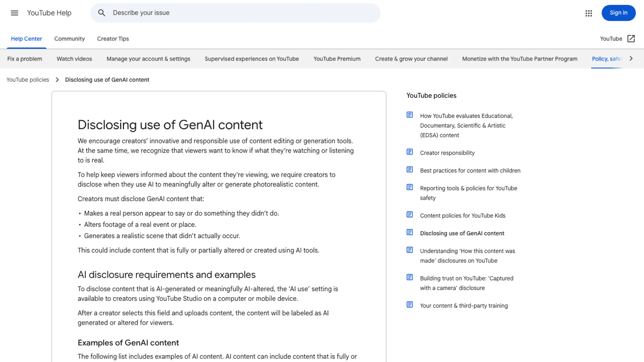Image resolution: width=644 pixels, height=362 pixels.
Task: Click the article icon beside Content policies for YouTube Kids
Action: [x=409, y=215]
